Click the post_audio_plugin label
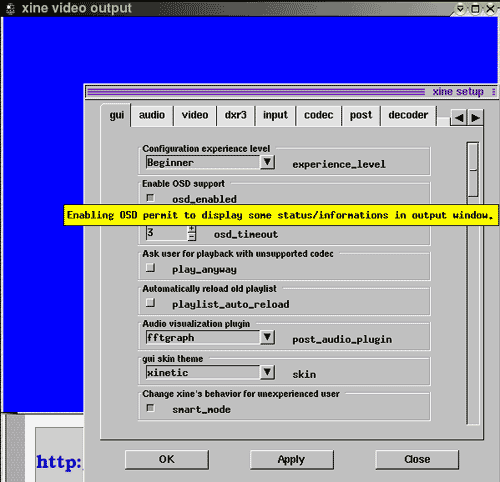This screenshot has height=482, width=500. tap(342, 340)
